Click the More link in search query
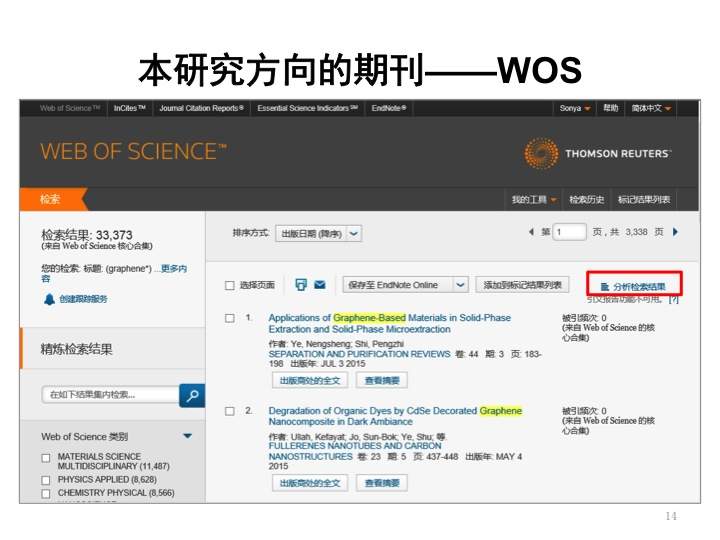The image size is (720, 540). click(x=174, y=269)
